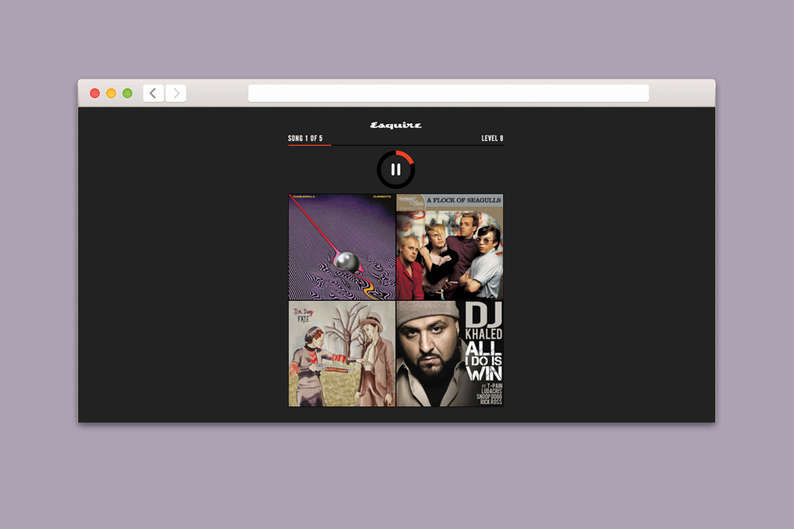Click the Level 8 indicator

[492, 138]
